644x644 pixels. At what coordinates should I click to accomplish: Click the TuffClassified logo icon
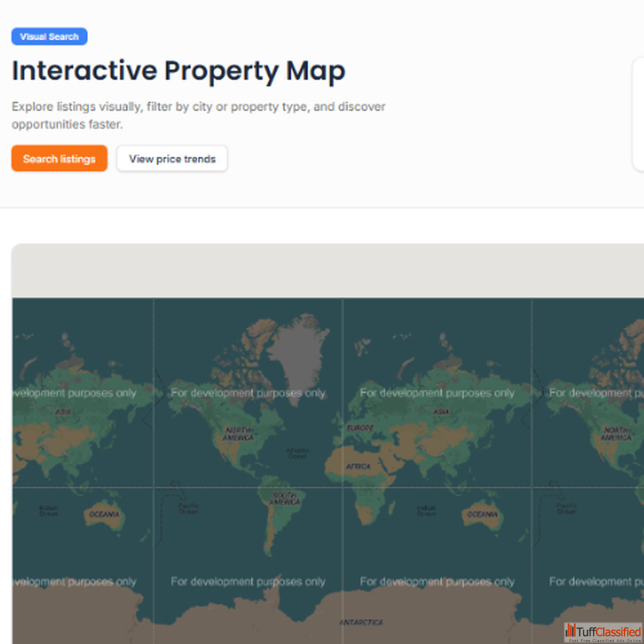[570, 631]
